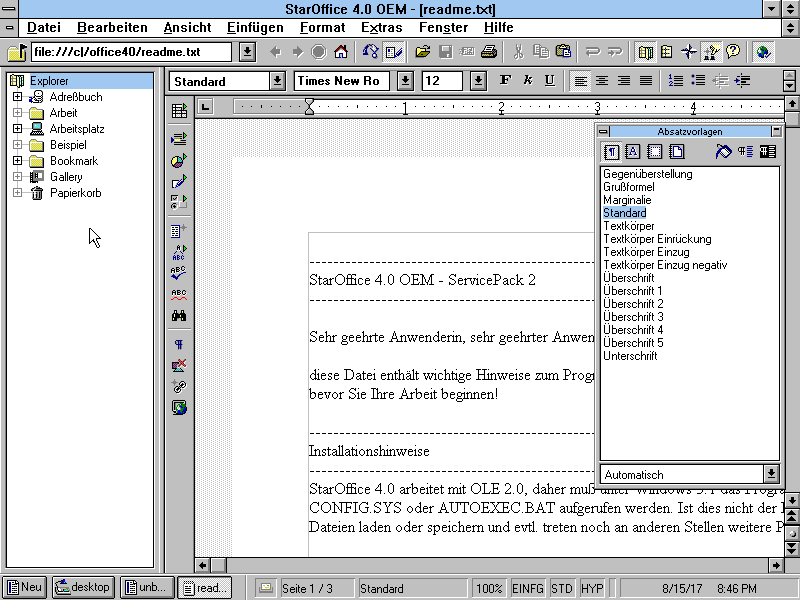Click the horizontal scrollbar thumb below the document
The height and width of the screenshot is (600, 800).
tap(218, 565)
